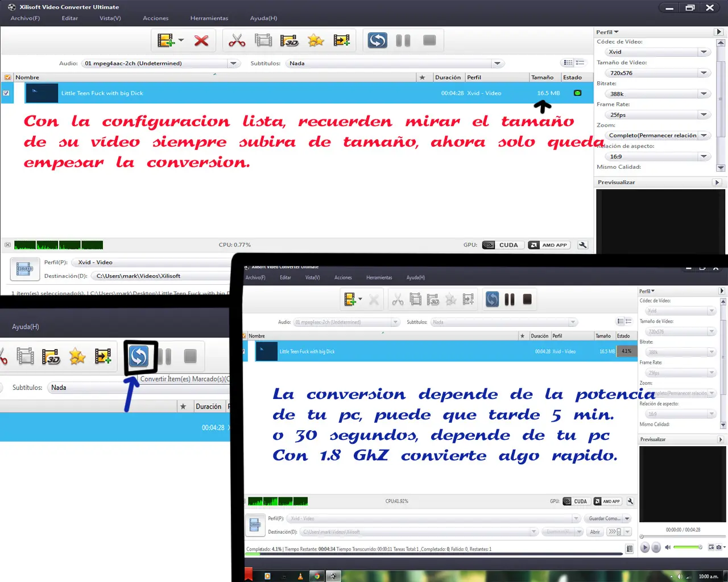Click stop button in preview player
728x582 pixels.
pyautogui.click(x=656, y=547)
